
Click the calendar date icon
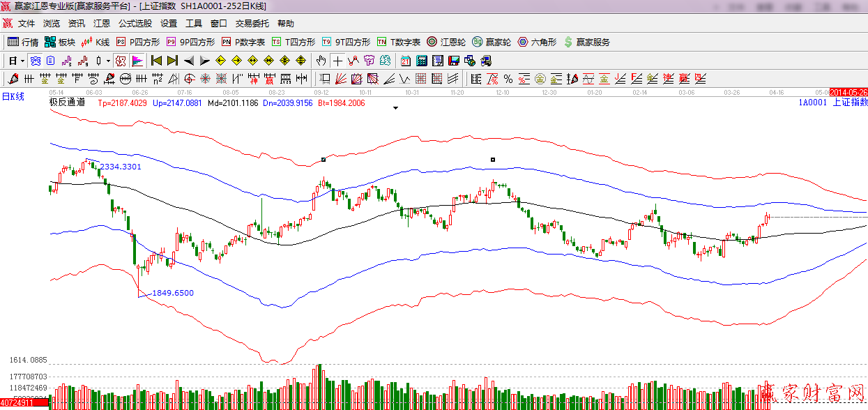click(x=404, y=61)
